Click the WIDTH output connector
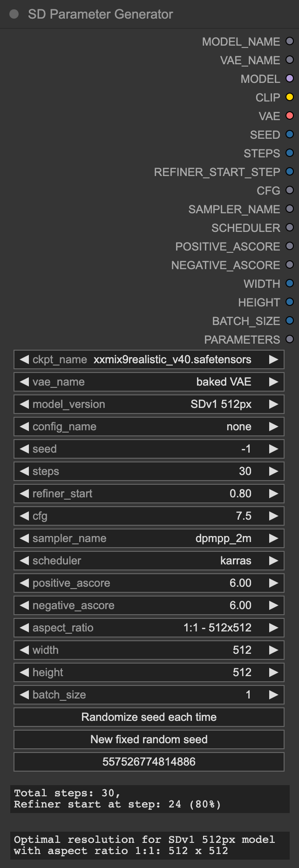Screen dimensions: 299x868 pyautogui.click(x=290, y=284)
